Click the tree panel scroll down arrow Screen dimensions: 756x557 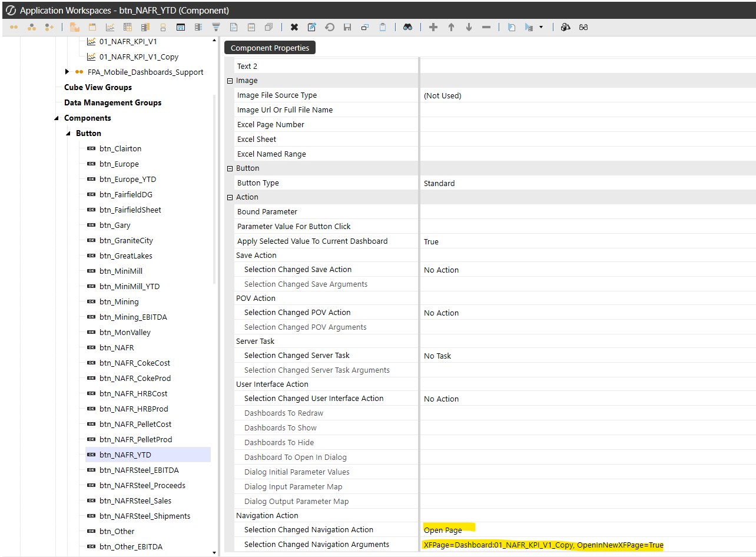tap(214, 552)
